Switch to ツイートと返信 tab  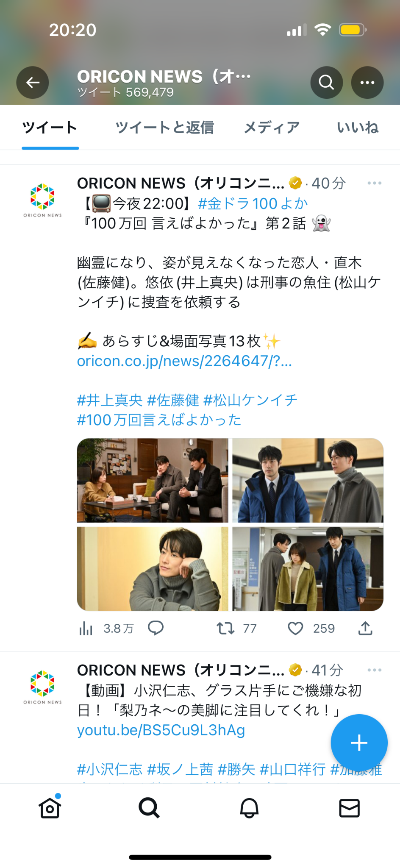164,128
